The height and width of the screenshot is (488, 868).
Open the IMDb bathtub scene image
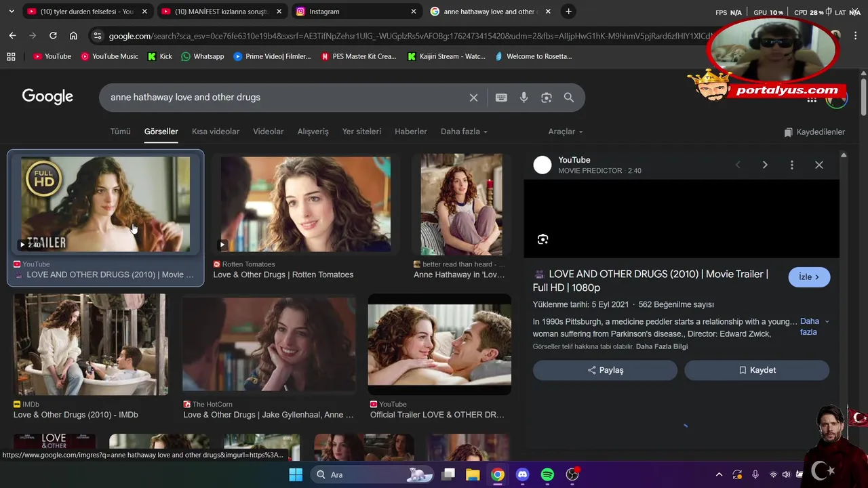[90, 344]
